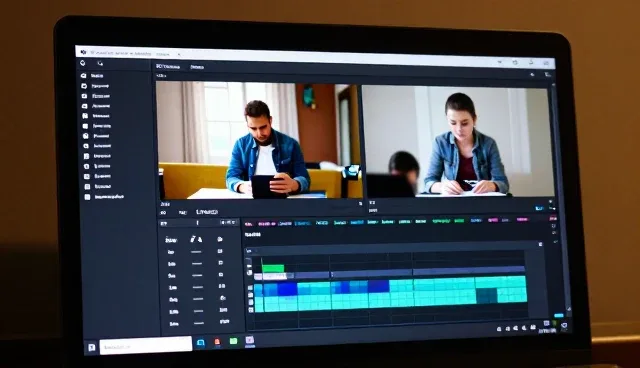Select the left preview showing the man
The image size is (640, 368).
pyautogui.click(x=259, y=140)
